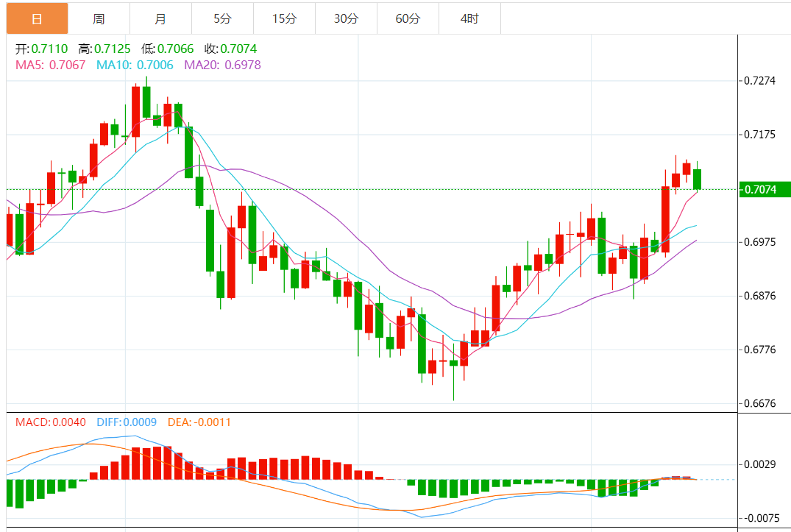Click the 0.7175 price axis label
The image size is (791, 532).
coord(759,135)
